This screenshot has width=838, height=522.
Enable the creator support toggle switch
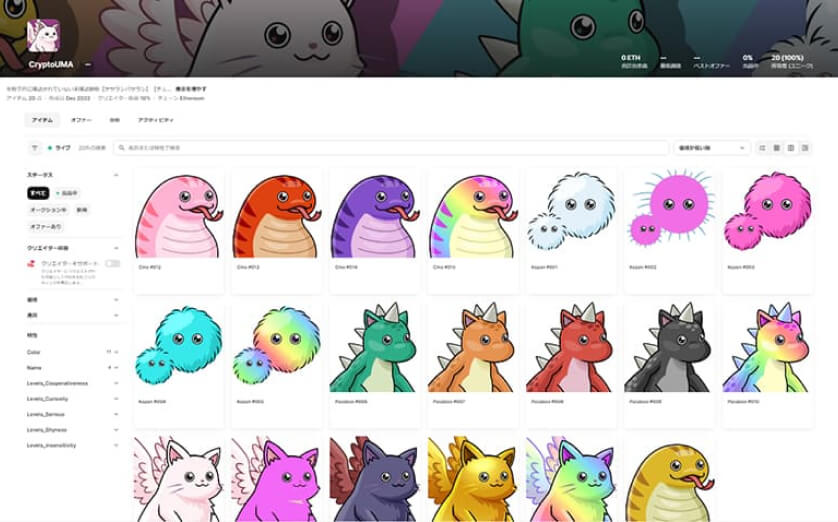tap(112, 263)
